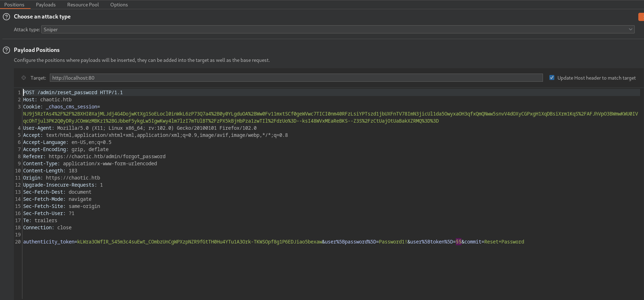Click the highlighted §§ payload marker
The image size is (644, 300).
point(459,242)
